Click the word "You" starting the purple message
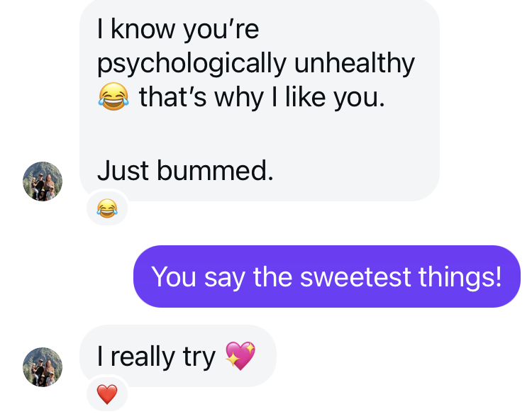 point(174,276)
